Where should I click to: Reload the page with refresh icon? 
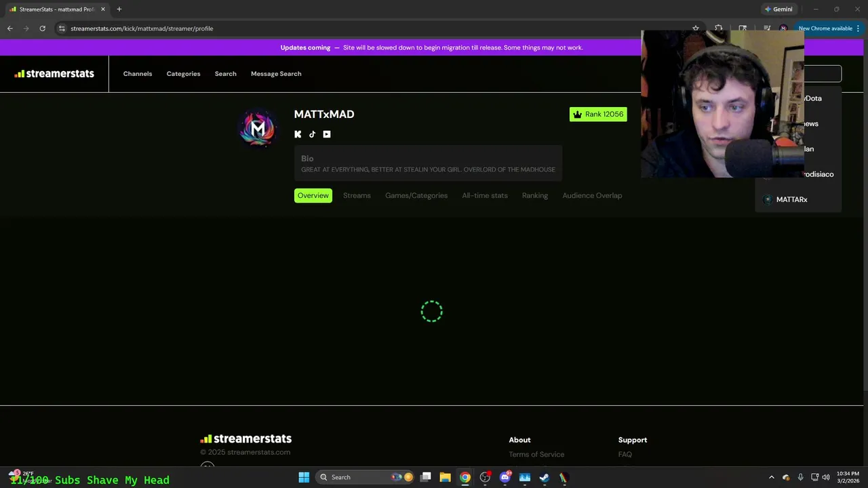[42, 28]
